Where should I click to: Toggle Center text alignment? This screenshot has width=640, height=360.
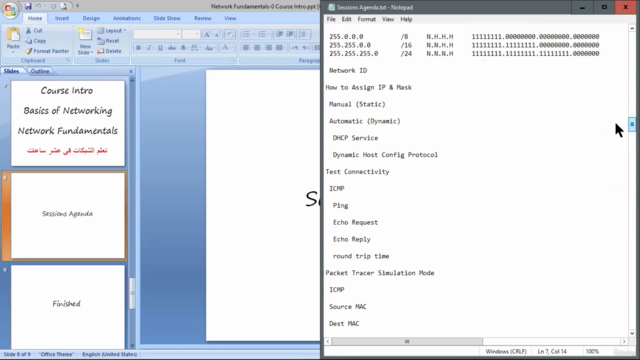point(257,48)
